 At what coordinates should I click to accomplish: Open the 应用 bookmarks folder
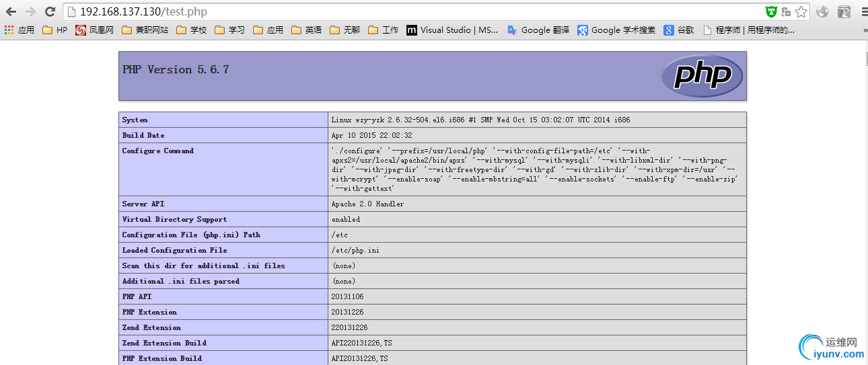coord(268,30)
